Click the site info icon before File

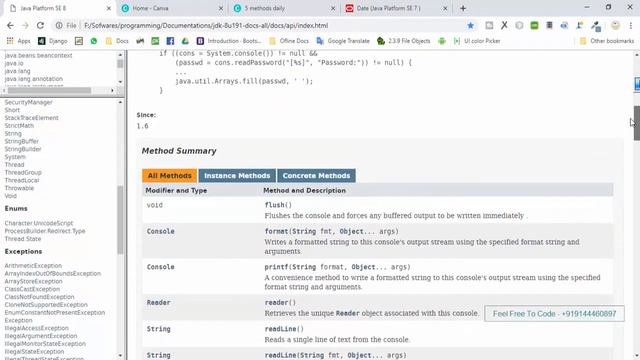coord(59,25)
